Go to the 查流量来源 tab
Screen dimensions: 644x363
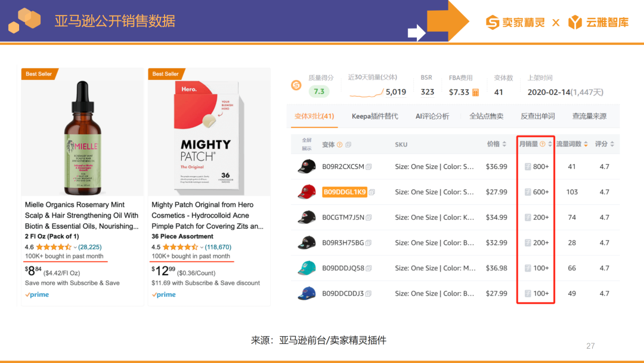coord(589,116)
